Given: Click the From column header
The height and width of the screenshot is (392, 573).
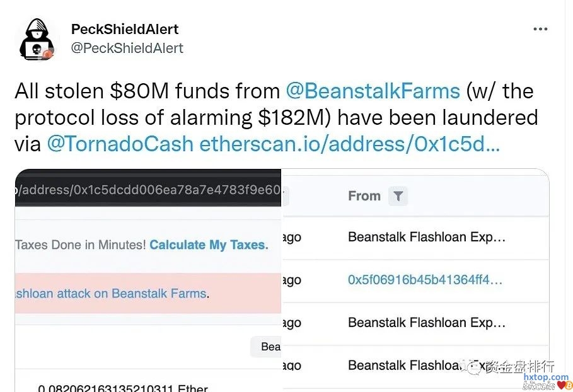Looking at the screenshot, I should [364, 196].
